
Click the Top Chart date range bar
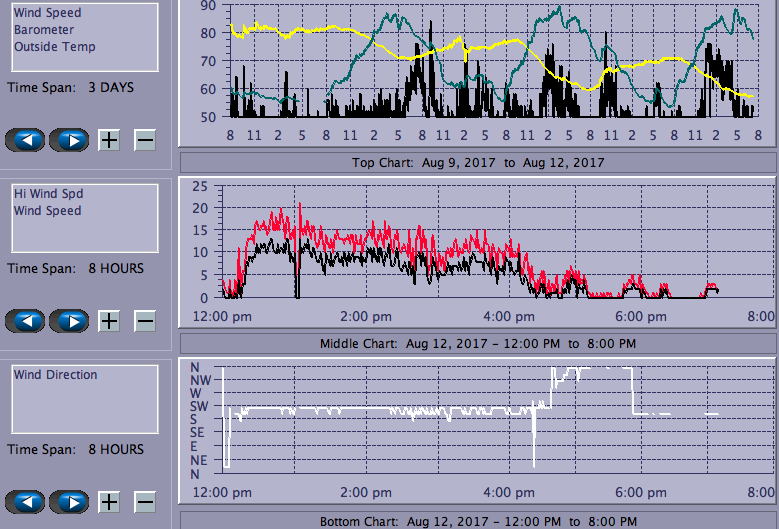(476, 162)
